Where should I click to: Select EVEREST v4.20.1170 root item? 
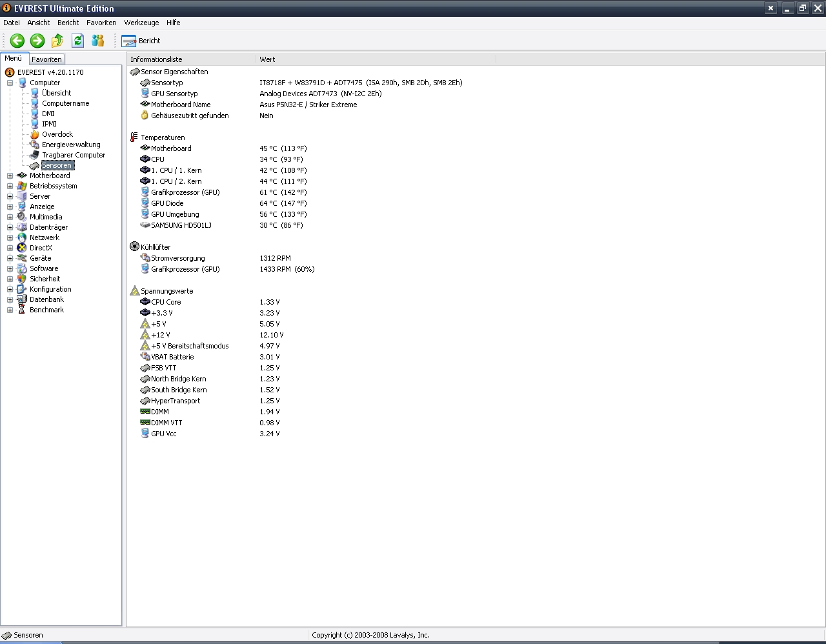(x=50, y=72)
